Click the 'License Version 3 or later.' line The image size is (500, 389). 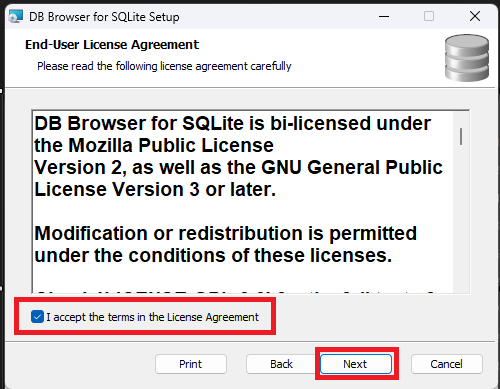coord(155,189)
